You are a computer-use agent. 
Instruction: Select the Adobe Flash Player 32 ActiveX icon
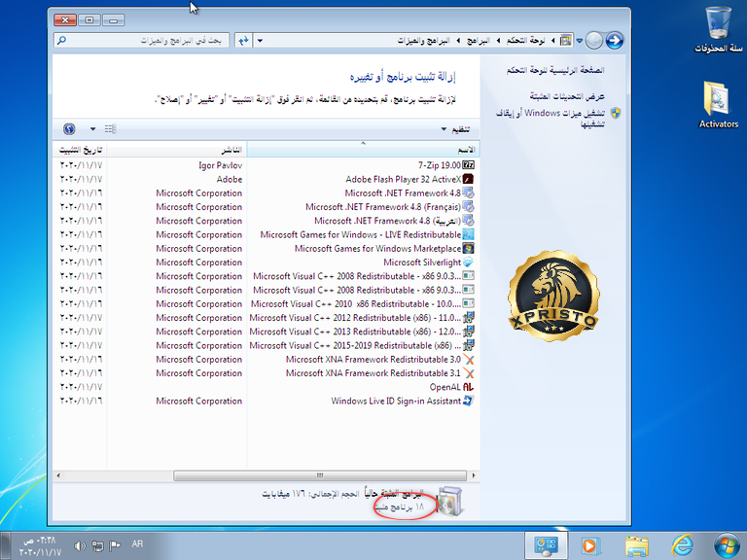(468, 179)
